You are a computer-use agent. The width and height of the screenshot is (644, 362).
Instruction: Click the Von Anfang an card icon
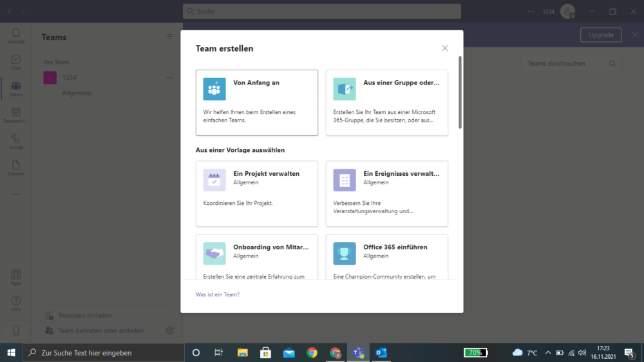pos(214,89)
